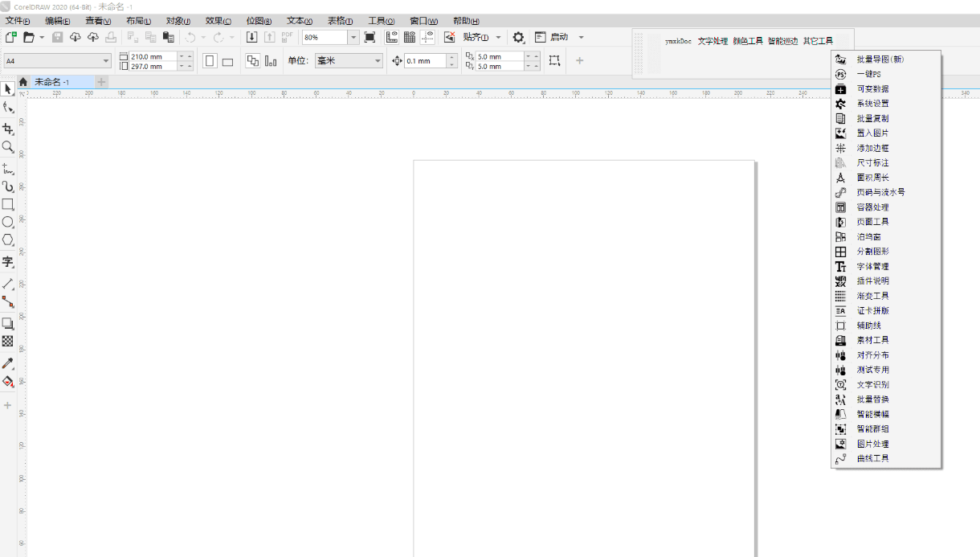
Task: Click the Open folder icon
Action: pos(28,37)
